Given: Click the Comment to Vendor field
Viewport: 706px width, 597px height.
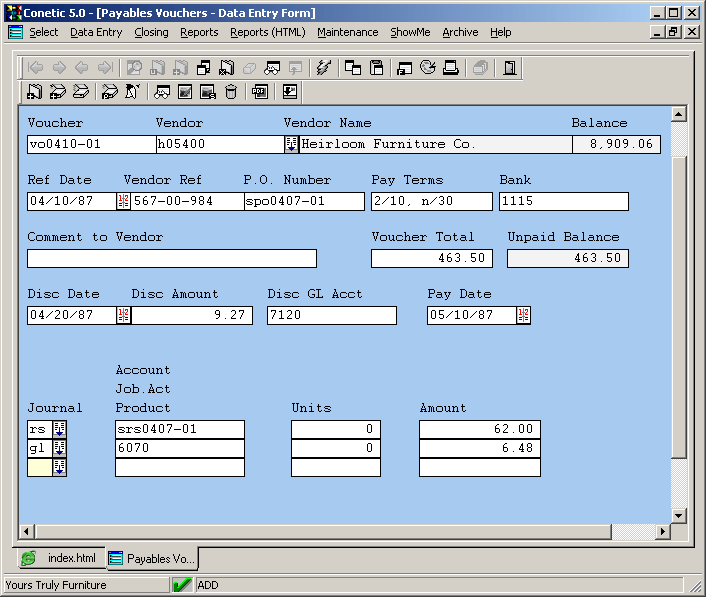Looking at the screenshot, I should 172,259.
